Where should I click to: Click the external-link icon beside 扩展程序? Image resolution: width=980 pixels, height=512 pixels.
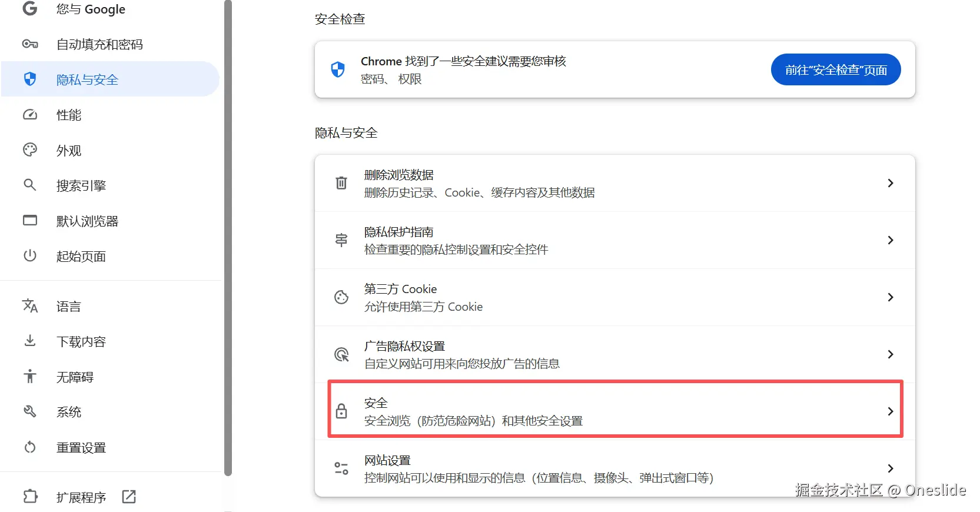point(129,497)
